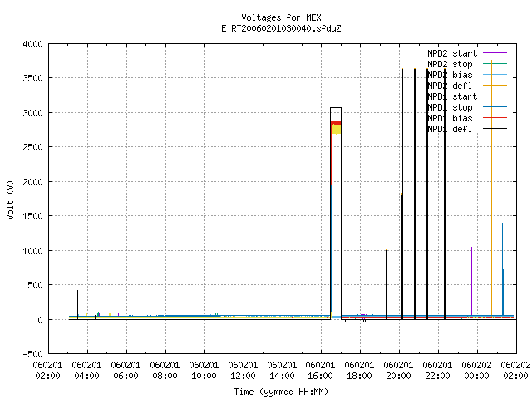
Task: Click the 'NPD1 bias' legend label
Action: click(450, 118)
